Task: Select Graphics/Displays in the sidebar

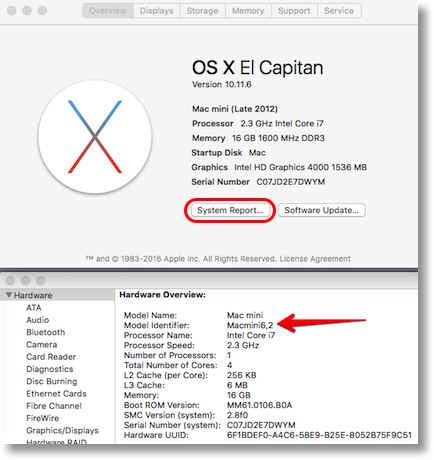Action: [62, 431]
